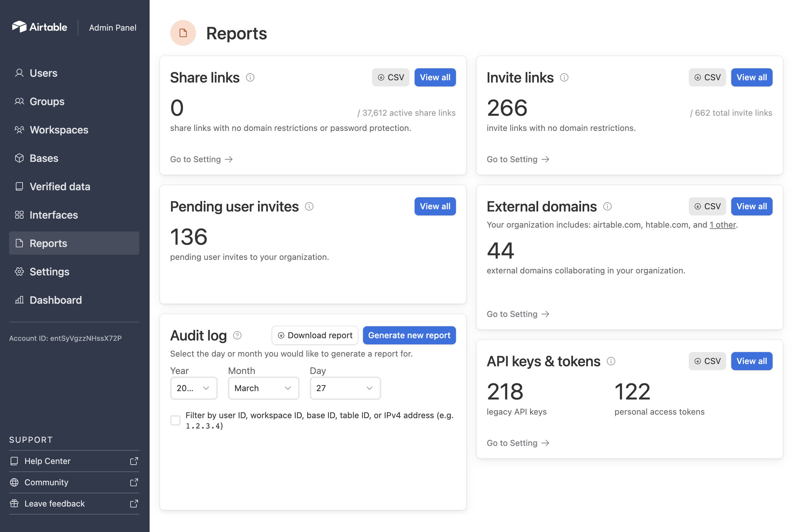Open the Day dropdown showing 27
This screenshot has width=799, height=532.
345,388
